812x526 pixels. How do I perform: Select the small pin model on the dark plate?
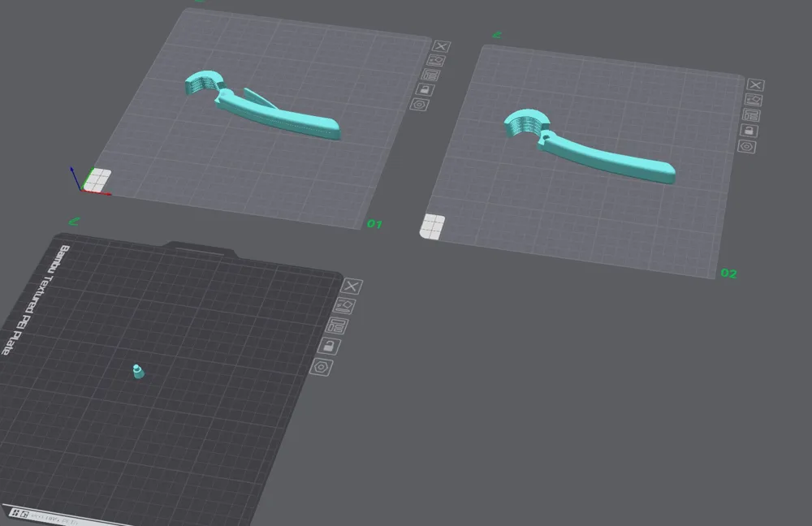pyautogui.click(x=138, y=371)
